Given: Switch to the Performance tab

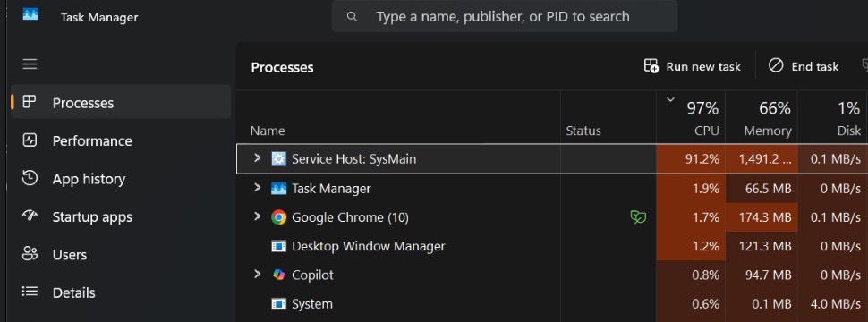Looking at the screenshot, I should [121, 140].
